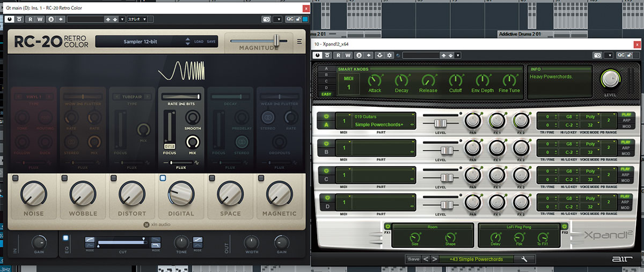
Task: Toggle power button for Xpand!2 part C
Action: click(326, 171)
